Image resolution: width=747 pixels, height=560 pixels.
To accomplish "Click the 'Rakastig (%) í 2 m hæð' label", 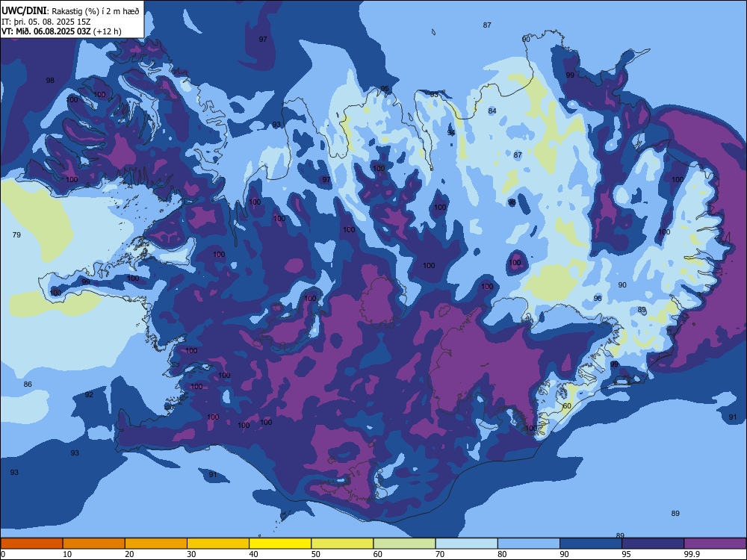I will pyautogui.click(x=96, y=11).
